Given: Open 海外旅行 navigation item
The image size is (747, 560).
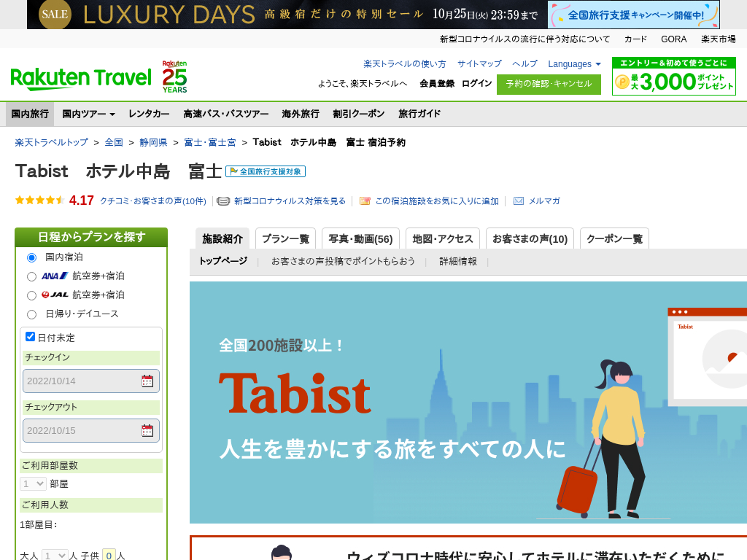Looking at the screenshot, I should click(301, 114).
